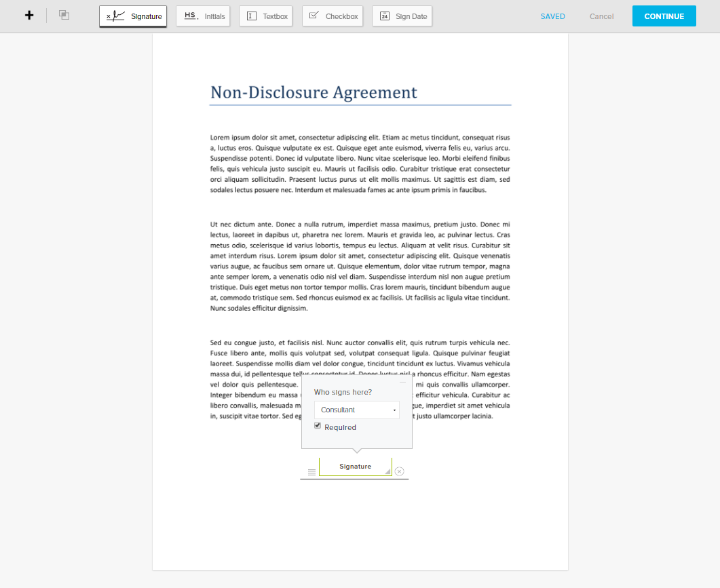Click the Cancel link
The width and height of the screenshot is (720, 588).
601,16
